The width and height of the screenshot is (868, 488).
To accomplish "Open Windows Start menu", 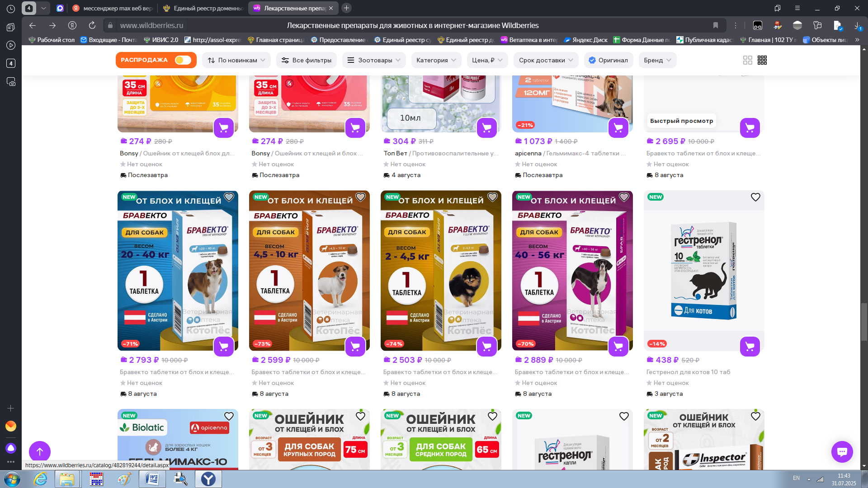I will coord(12,479).
